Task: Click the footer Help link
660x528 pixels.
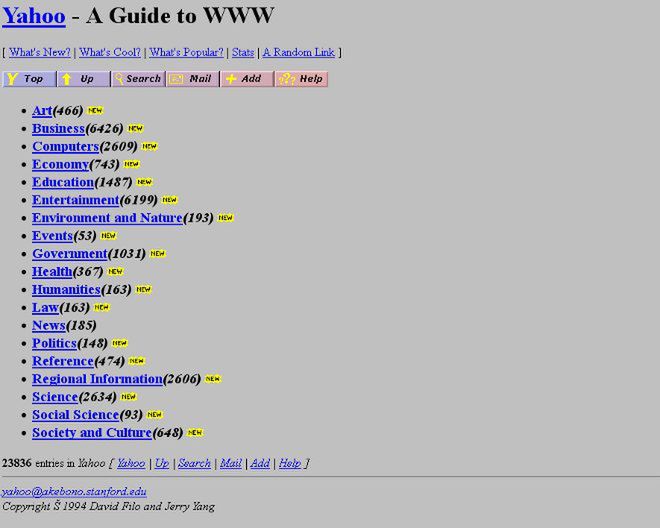Action: click(290, 463)
